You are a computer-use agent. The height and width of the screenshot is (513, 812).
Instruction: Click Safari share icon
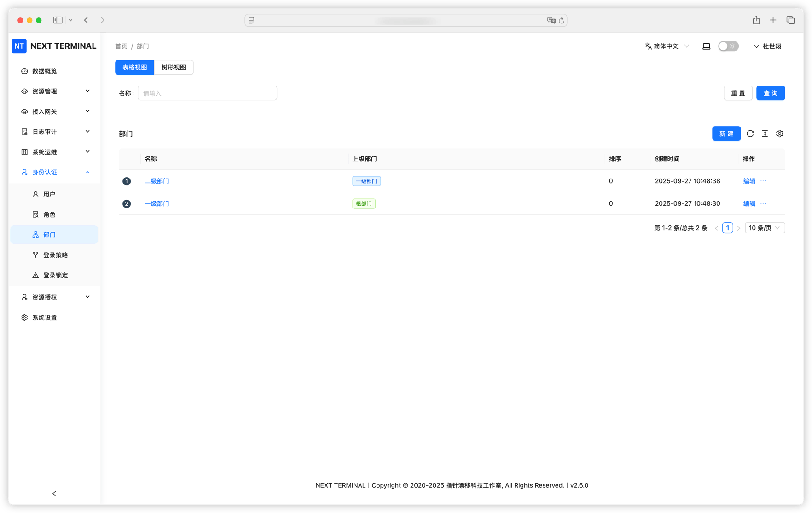756,20
